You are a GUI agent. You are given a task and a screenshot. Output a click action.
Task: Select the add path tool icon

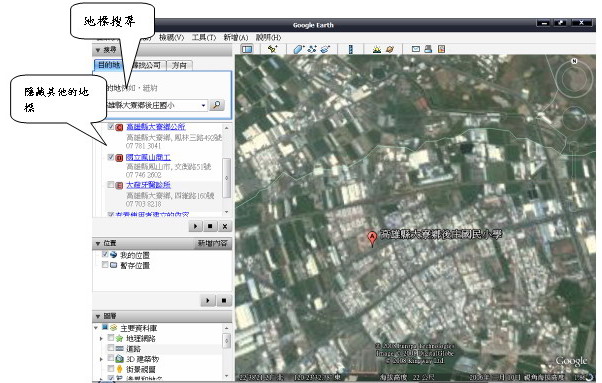tap(312, 49)
